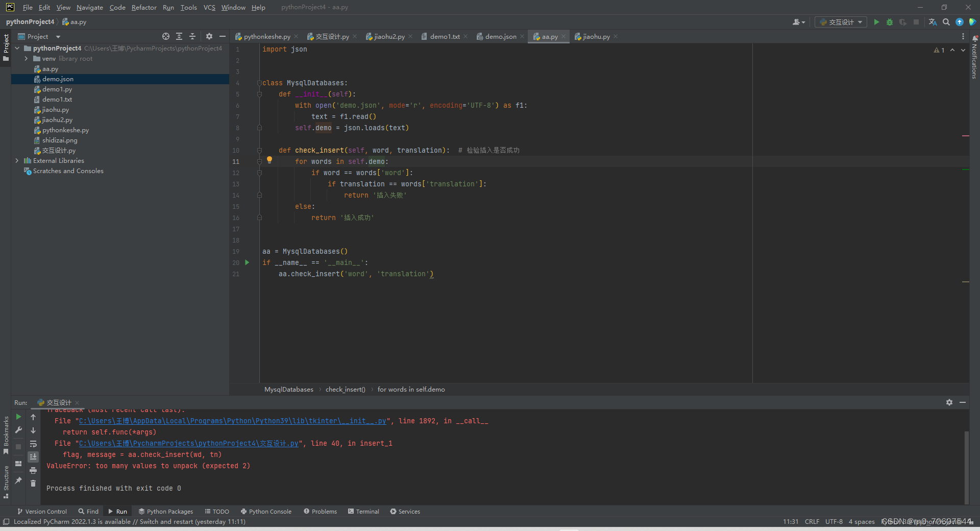Viewport: 980px width, 531px height.
Task: Click the Python Packages tool window button
Action: (x=165, y=511)
